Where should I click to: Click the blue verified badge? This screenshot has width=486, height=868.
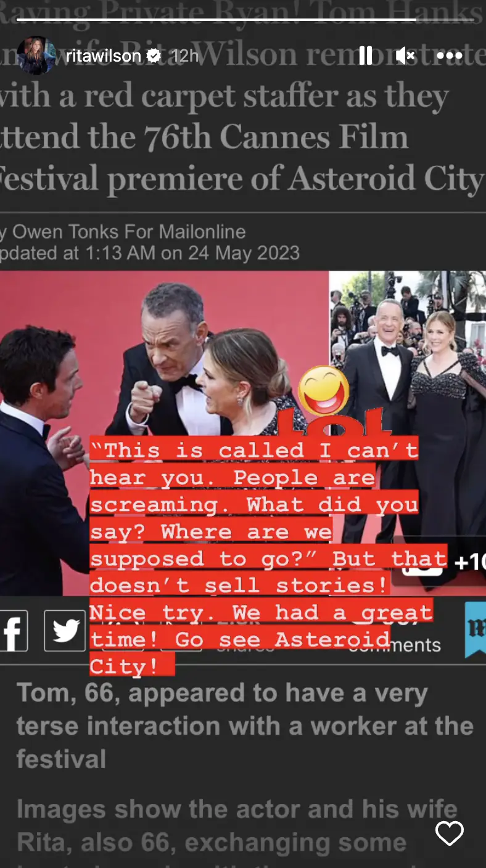(x=154, y=56)
